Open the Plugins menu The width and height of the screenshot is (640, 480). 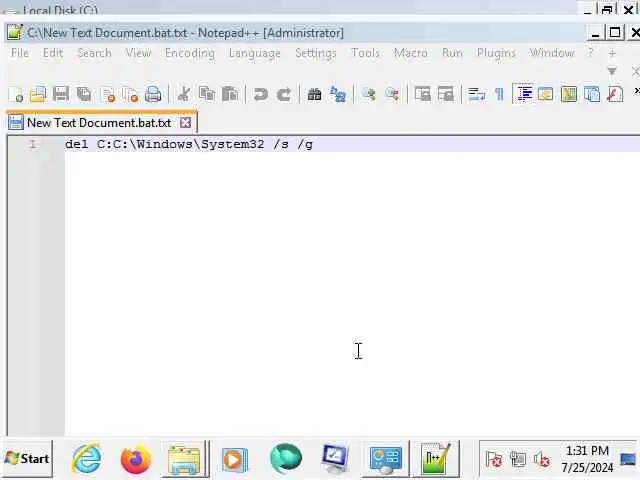pyautogui.click(x=496, y=53)
